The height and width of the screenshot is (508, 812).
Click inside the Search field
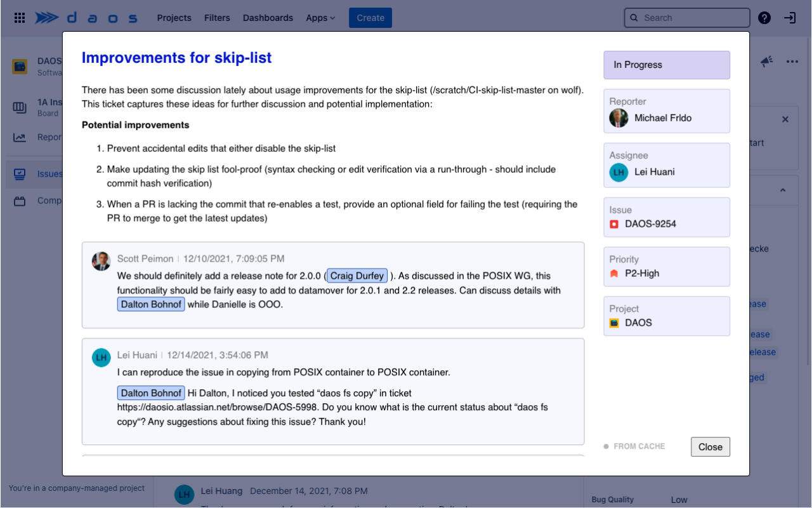(x=686, y=18)
